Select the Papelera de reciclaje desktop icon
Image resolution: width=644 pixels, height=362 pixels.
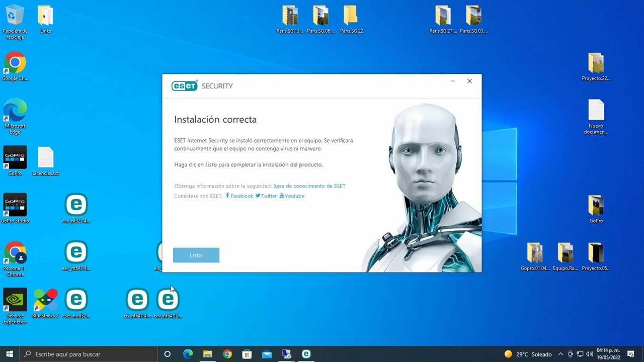15,21
